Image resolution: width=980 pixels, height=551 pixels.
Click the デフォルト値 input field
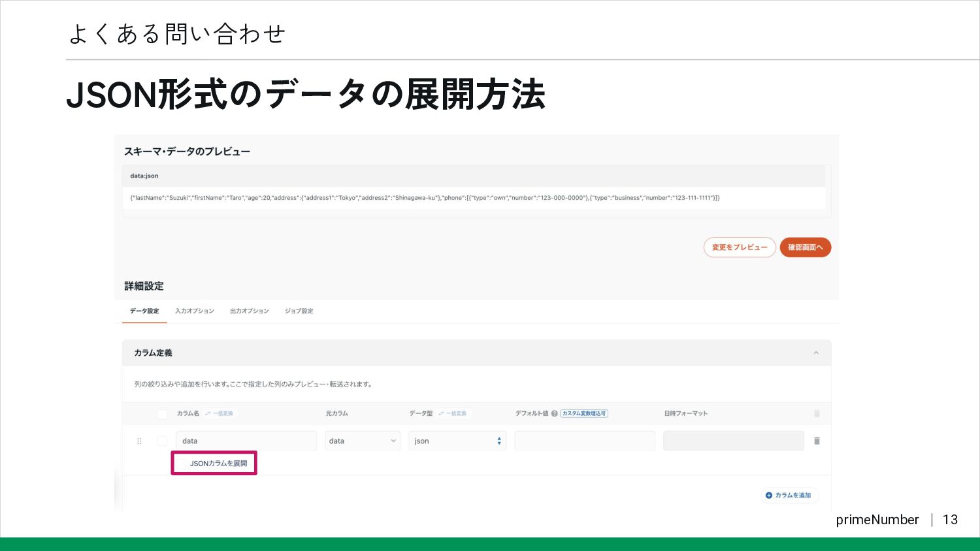pyautogui.click(x=585, y=441)
